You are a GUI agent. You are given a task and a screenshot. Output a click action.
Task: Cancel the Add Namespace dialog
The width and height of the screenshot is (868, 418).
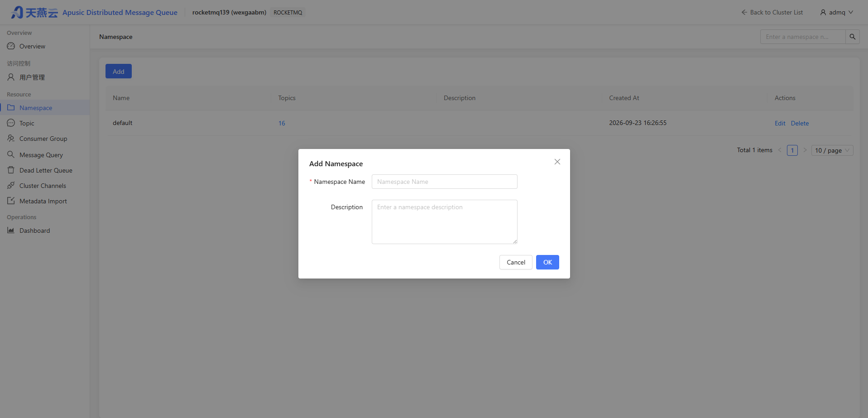[x=516, y=262]
